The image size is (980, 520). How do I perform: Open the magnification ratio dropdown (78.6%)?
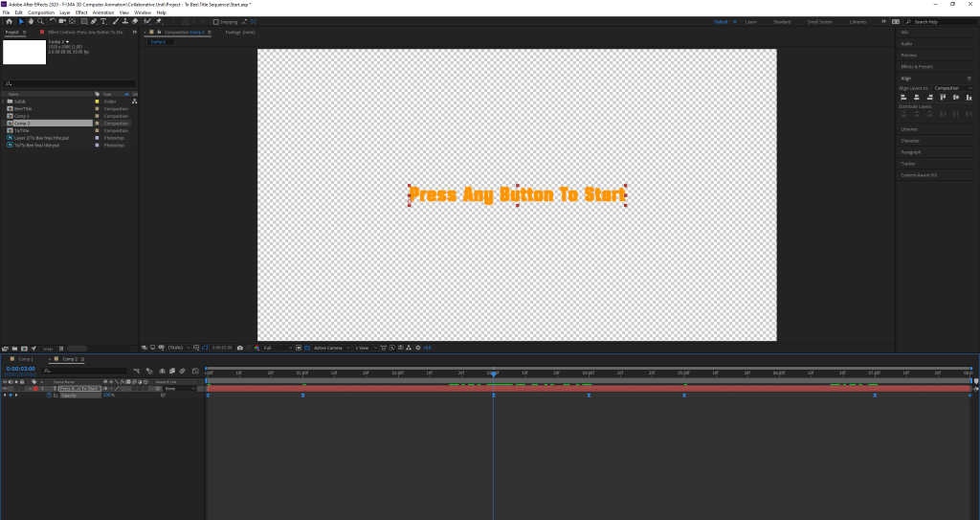tap(179, 348)
